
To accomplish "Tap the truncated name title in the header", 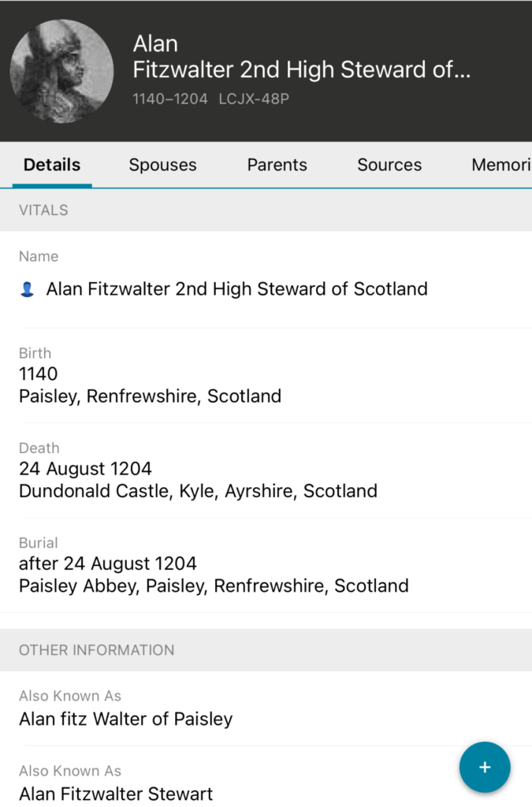I will point(301,70).
